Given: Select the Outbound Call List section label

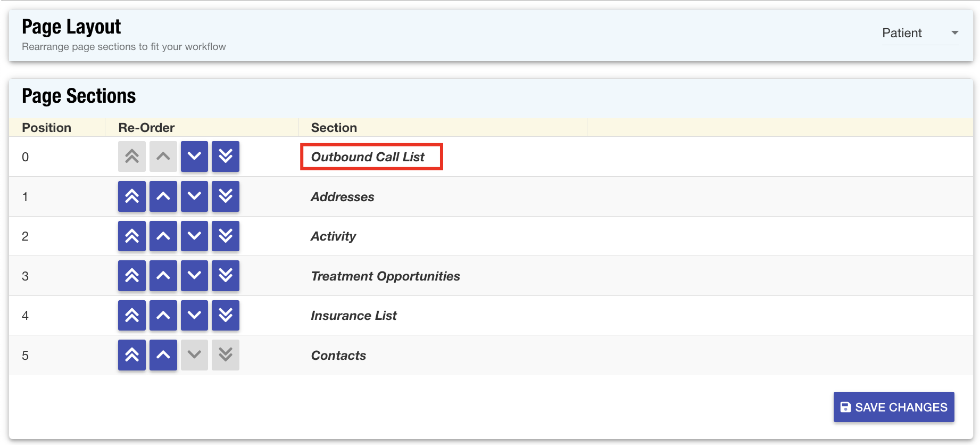Looking at the screenshot, I should 368,157.
